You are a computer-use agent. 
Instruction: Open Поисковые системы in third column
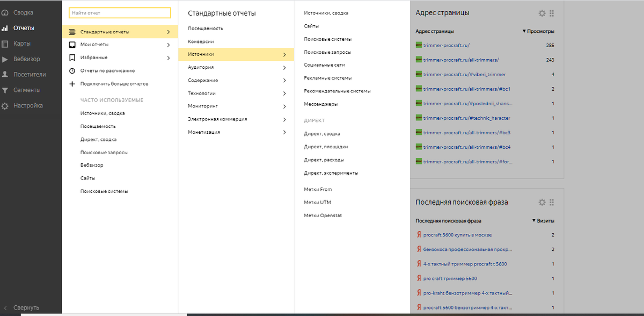(327, 39)
